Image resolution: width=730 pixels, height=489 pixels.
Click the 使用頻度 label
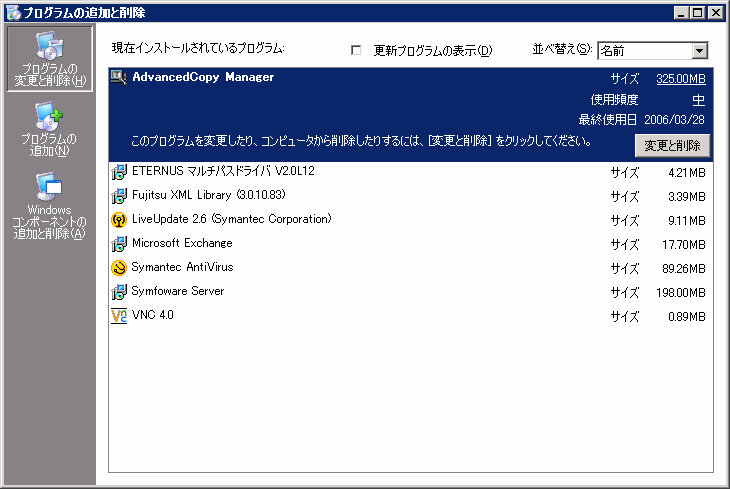click(614, 100)
